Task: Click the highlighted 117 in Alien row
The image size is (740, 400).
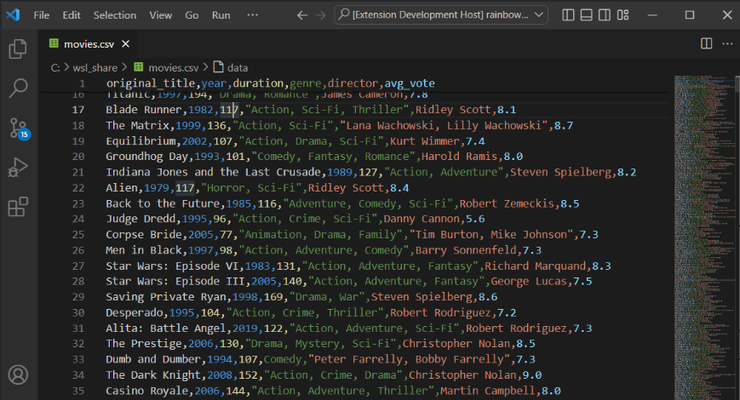Action: pos(185,188)
